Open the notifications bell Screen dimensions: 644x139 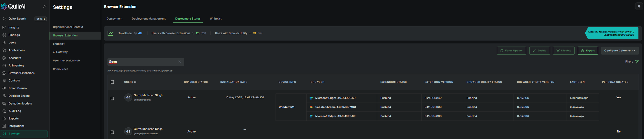(x=639, y=6)
